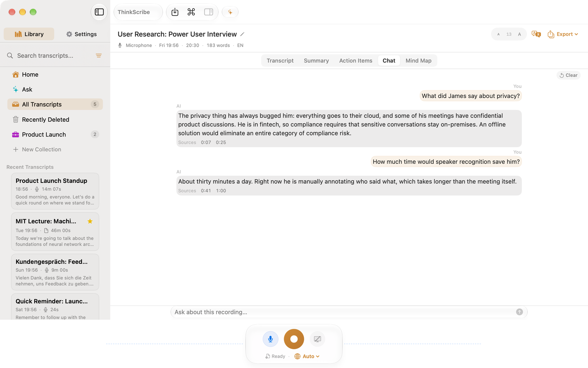Open the translate icon

pyautogui.click(x=536, y=34)
